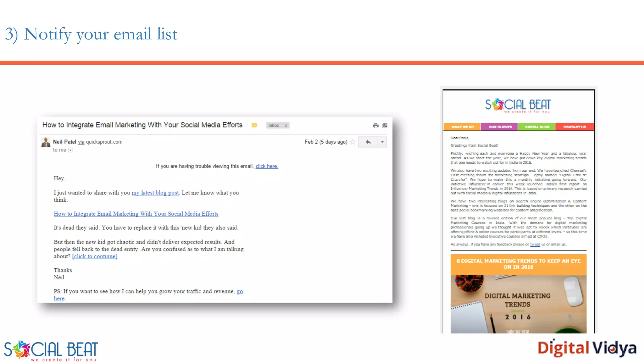Select the 'WHAT WE DO' newsletter tab
Screen dimensions: 644x362
pos(462,127)
